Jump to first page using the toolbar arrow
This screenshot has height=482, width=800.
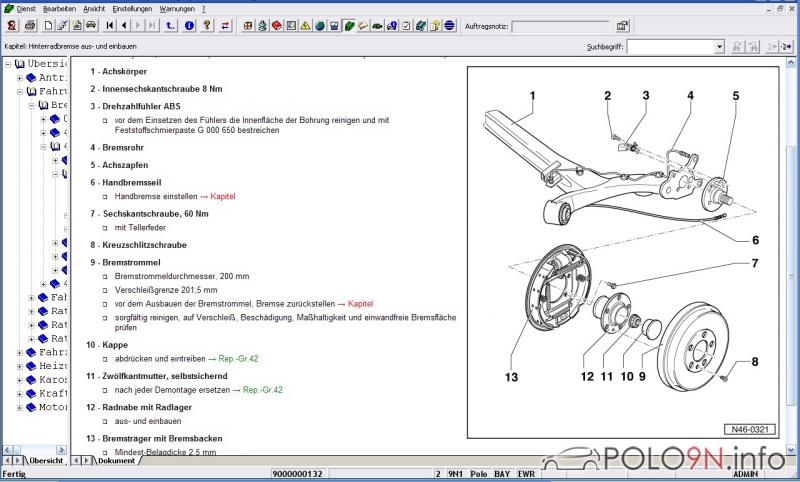tap(110, 25)
